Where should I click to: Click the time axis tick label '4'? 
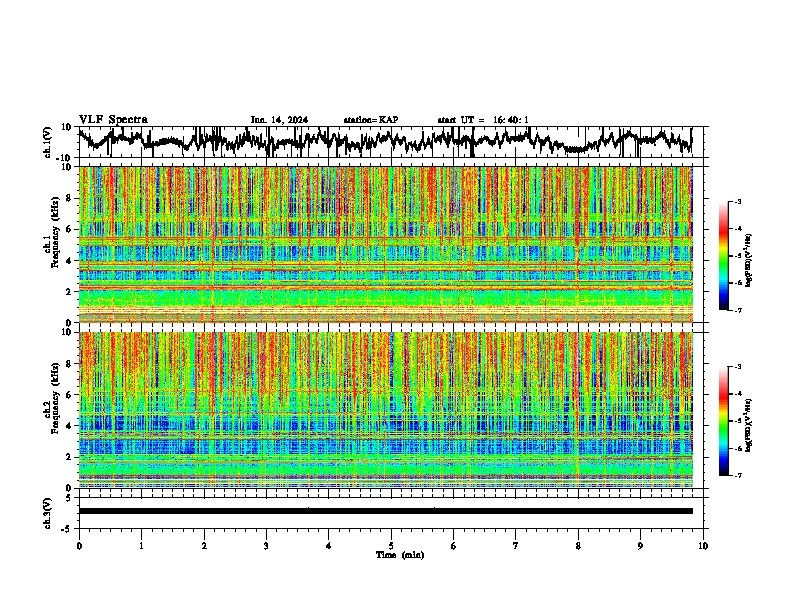click(x=329, y=546)
